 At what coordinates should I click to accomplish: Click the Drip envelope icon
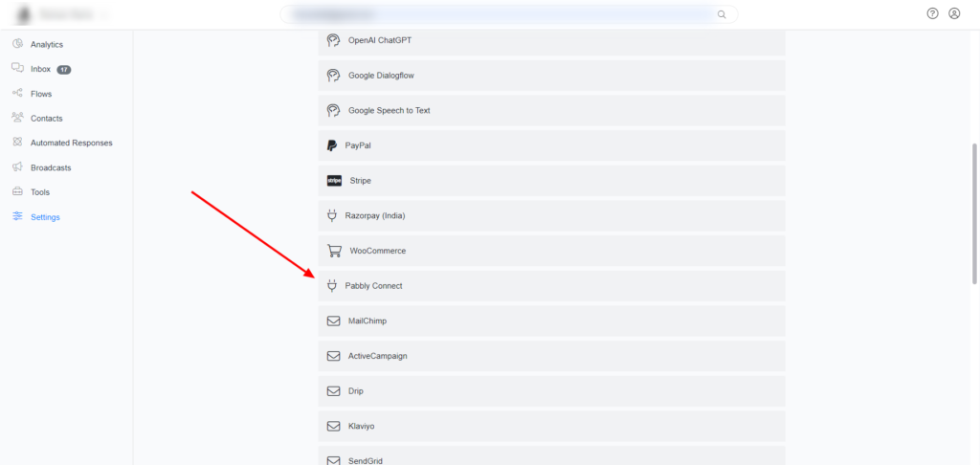point(333,390)
